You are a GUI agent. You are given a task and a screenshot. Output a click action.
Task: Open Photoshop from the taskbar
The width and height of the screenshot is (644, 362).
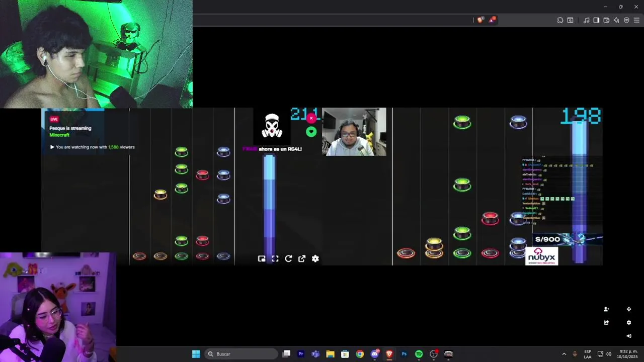point(404,354)
